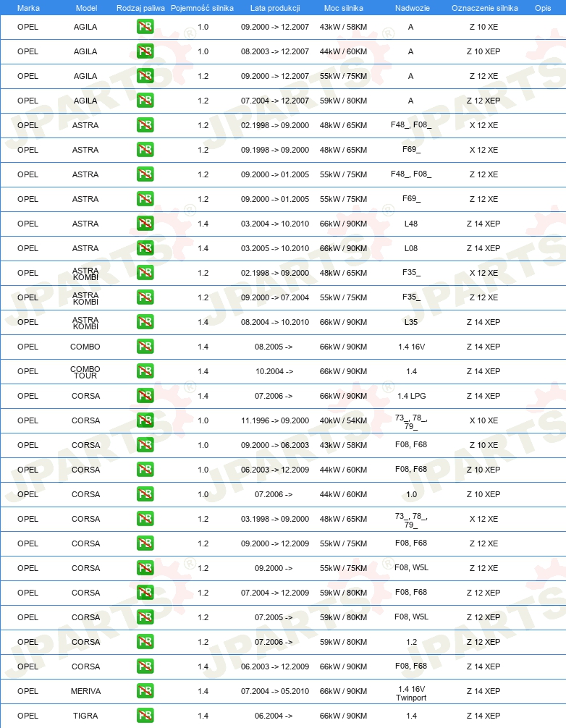Click fuel icon for ASTRA 02.1998 F48_, F08_ row
Image resolution: width=566 pixels, height=728 pixels.
(145, 125)
